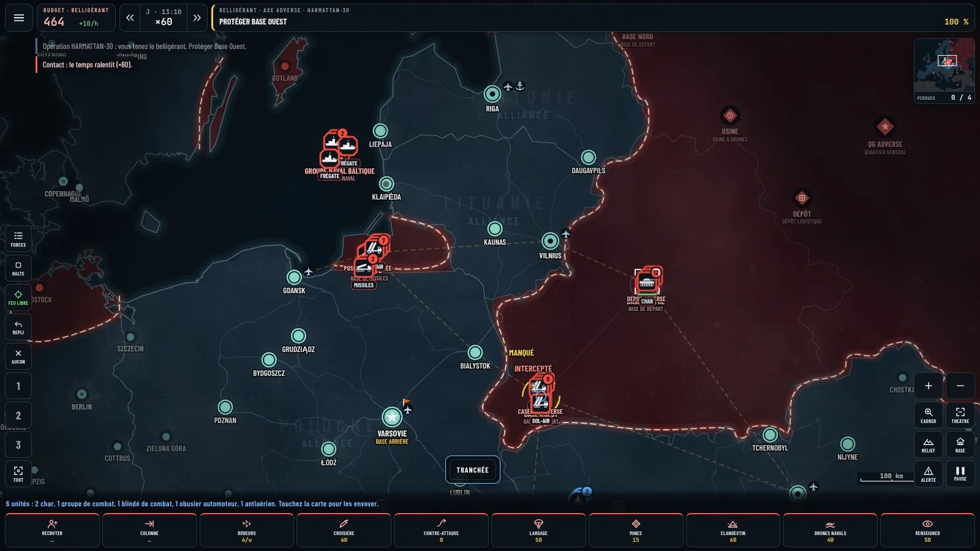Click the Char enemy tank unit marker
This screenshot has height=551, width=980.
(647, 283)
